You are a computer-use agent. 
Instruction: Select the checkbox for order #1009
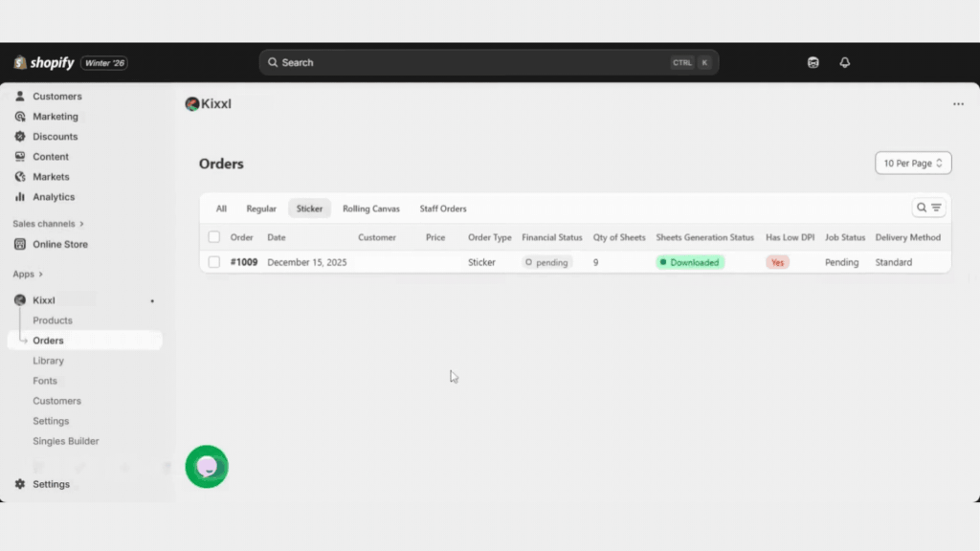[x=214, y=262]
